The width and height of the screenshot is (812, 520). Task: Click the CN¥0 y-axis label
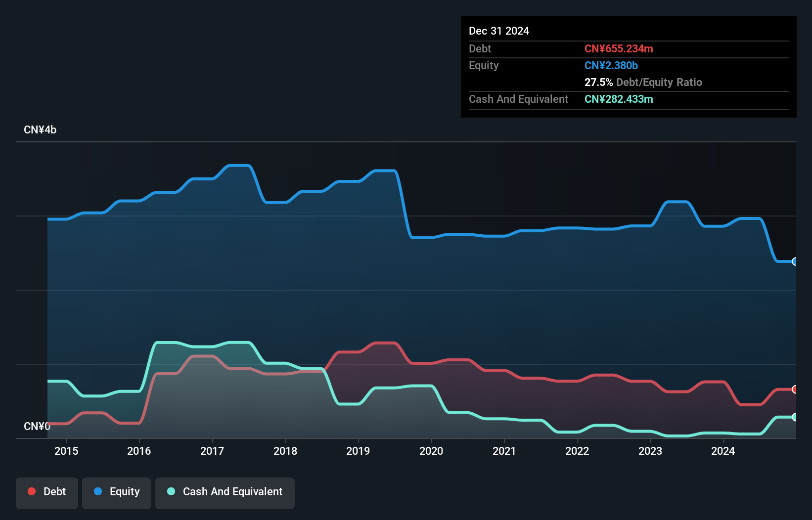pyautogui.click(x=37, y=426)
